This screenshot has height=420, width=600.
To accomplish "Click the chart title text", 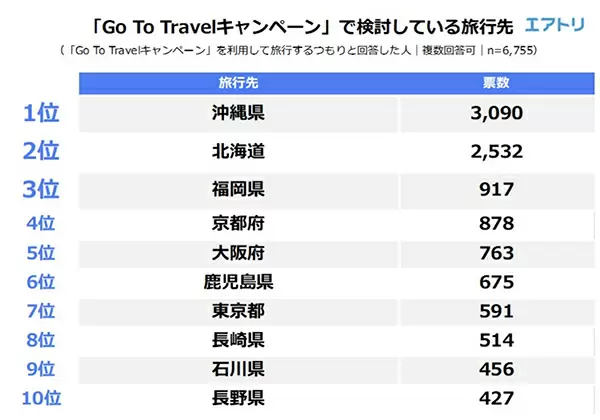I will point(302,27).
